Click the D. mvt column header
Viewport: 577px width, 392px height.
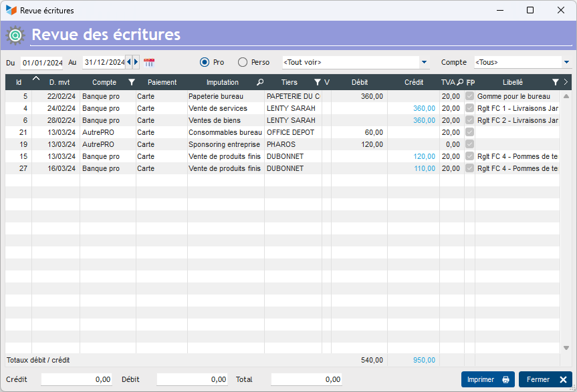tap(60, 82)
